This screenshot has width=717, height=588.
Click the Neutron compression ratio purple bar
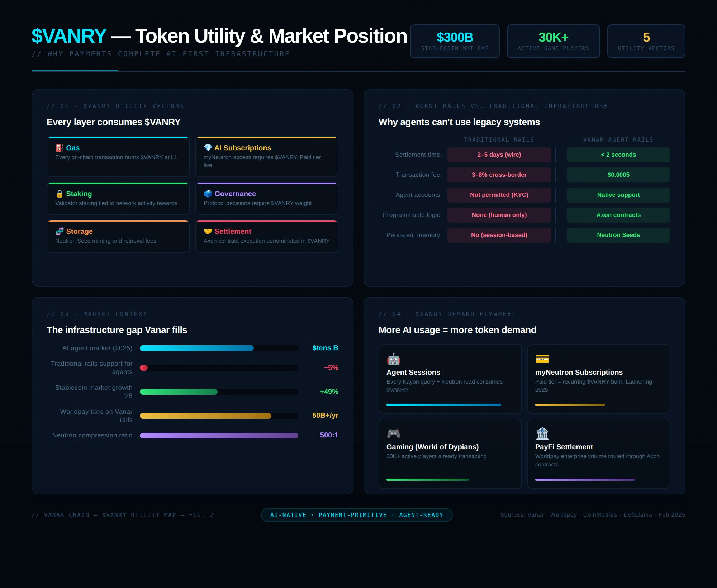(219, 435)
